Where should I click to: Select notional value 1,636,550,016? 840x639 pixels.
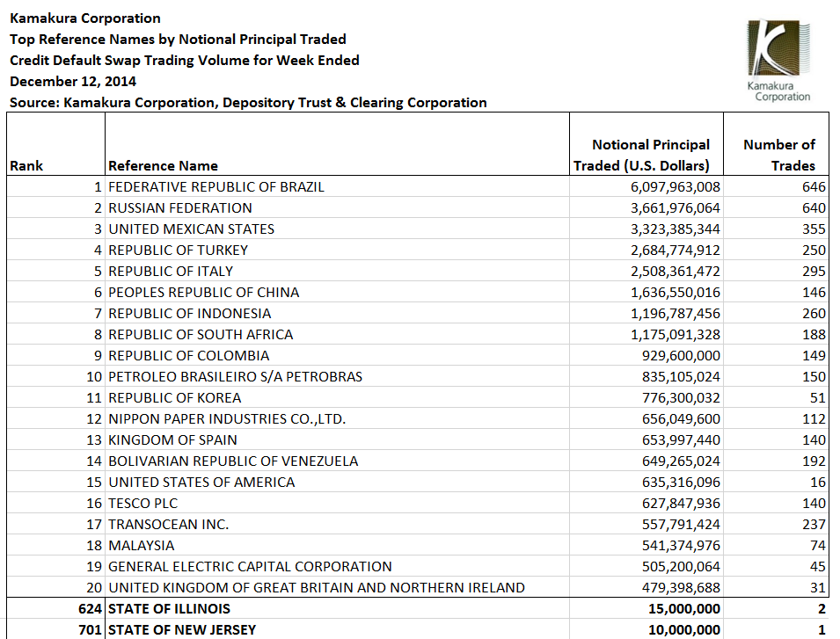(676, 292)
